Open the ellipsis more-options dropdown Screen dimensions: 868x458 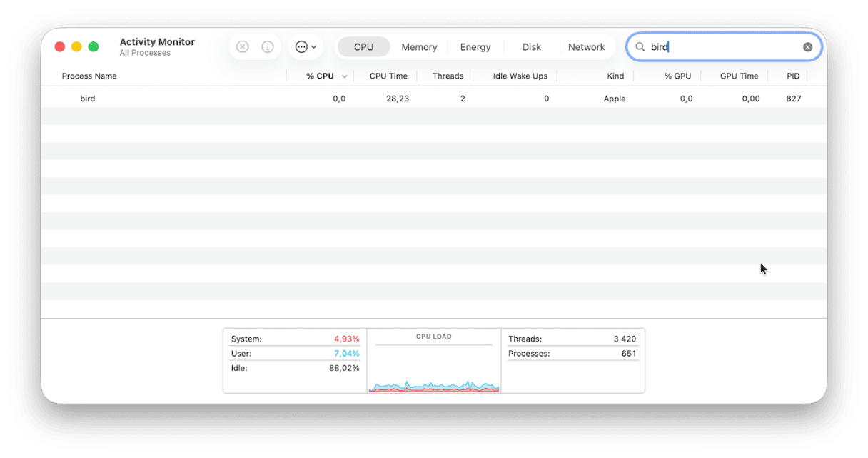(x=306, y=47)
